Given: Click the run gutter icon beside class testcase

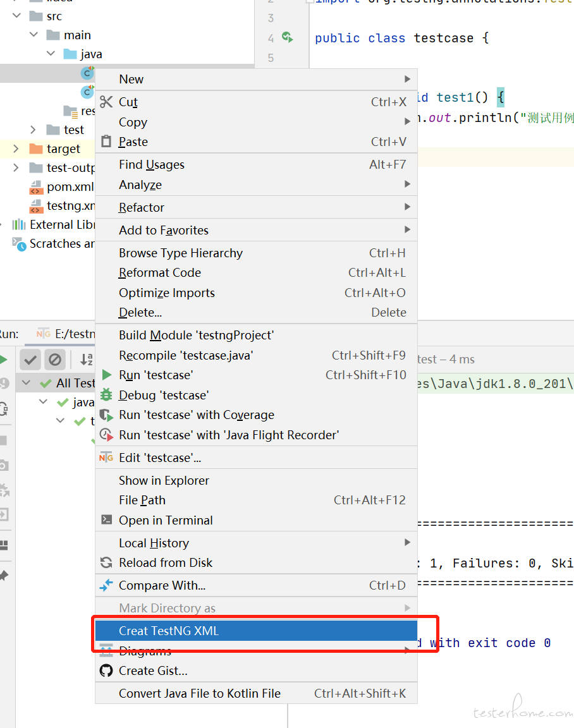Looking at the screenshot, I should (x=288, y=37).
